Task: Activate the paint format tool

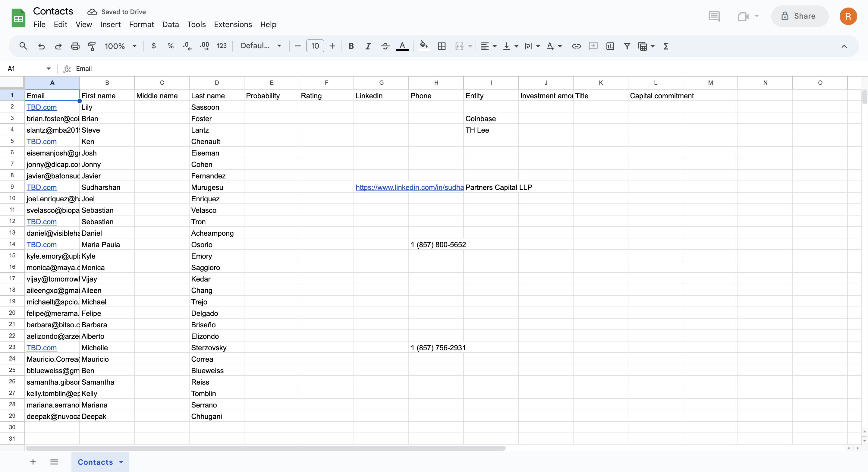Action: tap(92, 46)
